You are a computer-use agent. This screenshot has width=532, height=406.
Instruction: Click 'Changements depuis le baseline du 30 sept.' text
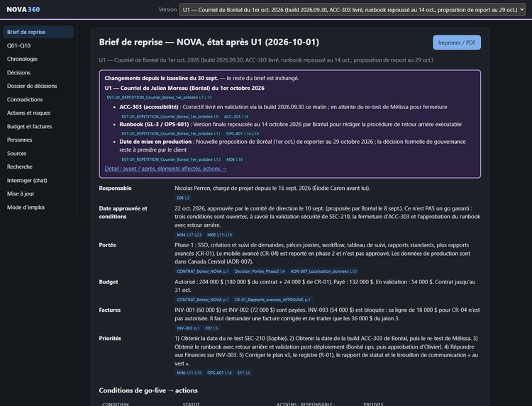tap(161, 78)
